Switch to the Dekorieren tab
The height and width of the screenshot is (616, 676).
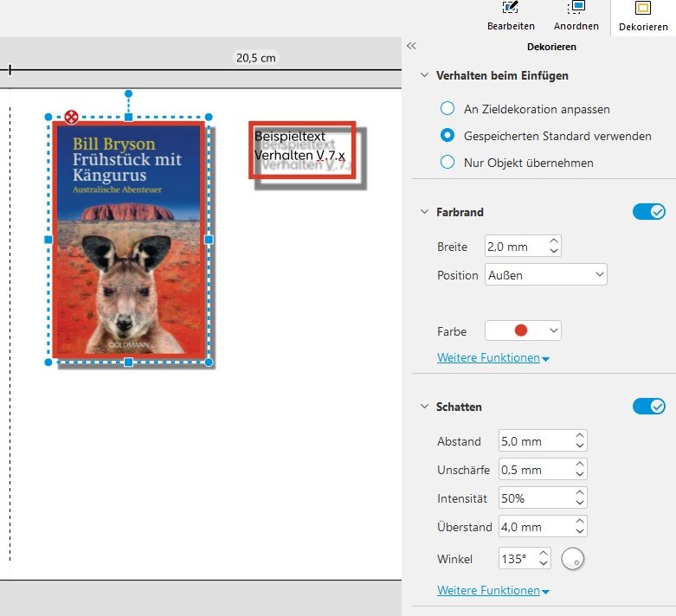pos(643,16)
